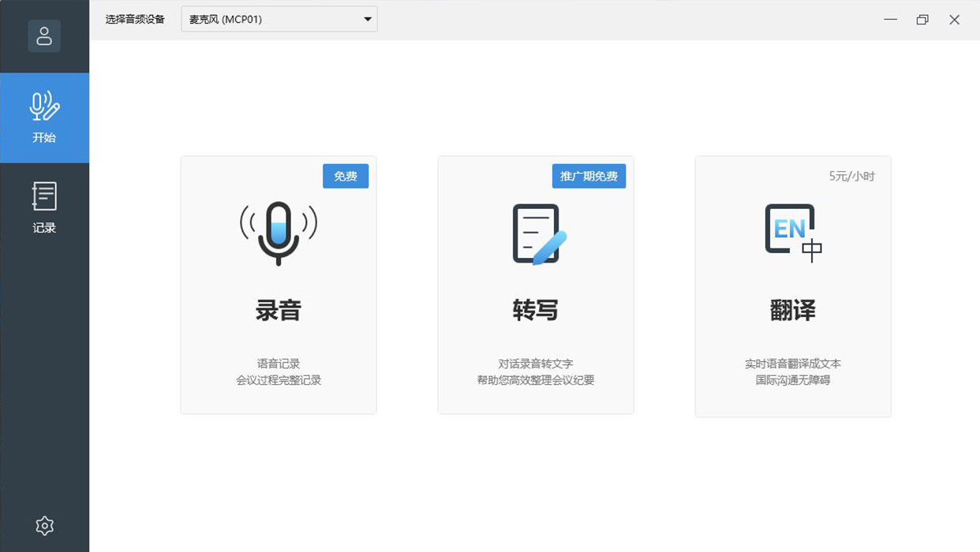Switch to the 开始 tab label
Screen dimensions: 980x552
(44, 137)
